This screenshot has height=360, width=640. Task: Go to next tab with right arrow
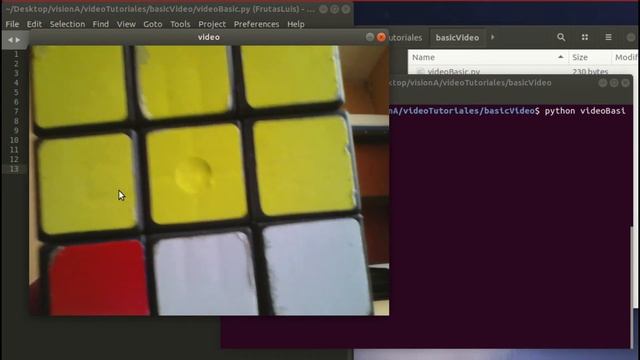(18, 40)
